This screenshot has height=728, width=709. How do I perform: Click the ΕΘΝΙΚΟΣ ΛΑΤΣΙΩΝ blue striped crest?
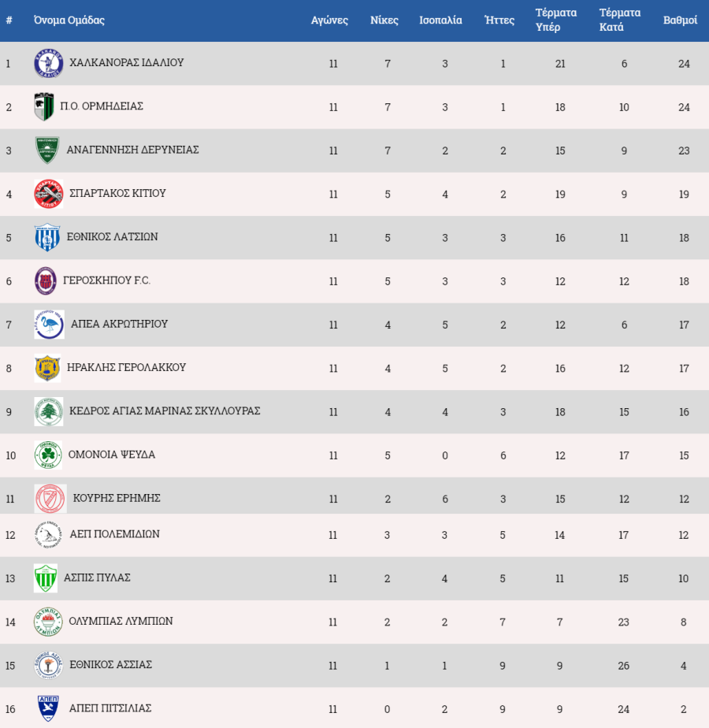click(x=47, y=237)
